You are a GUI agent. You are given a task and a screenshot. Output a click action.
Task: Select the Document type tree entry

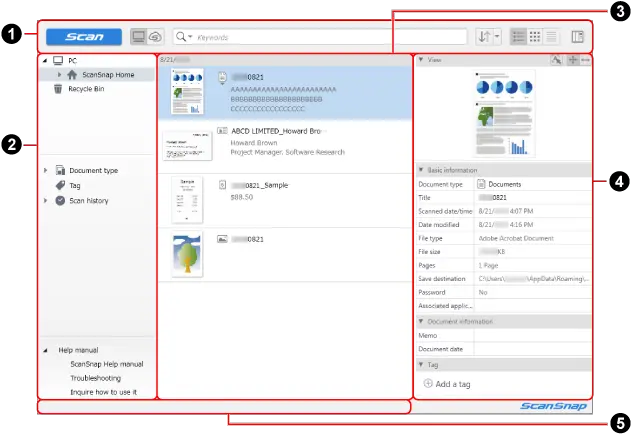click(93, 170)
